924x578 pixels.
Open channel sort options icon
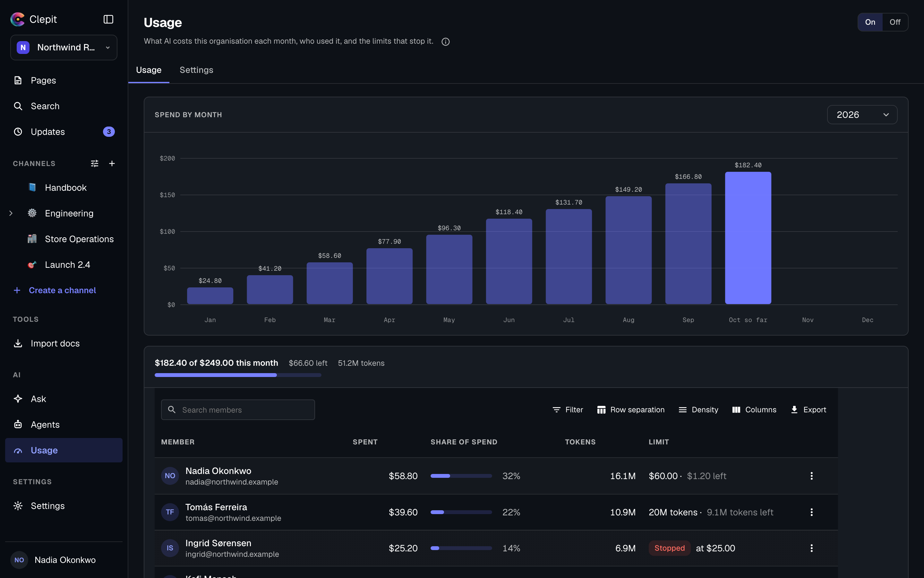pyautogui.click(x=95, y=164)
